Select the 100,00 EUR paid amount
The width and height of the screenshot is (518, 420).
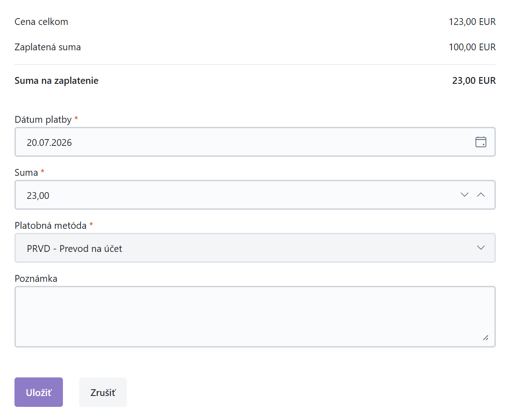click(x=472, y=47)
